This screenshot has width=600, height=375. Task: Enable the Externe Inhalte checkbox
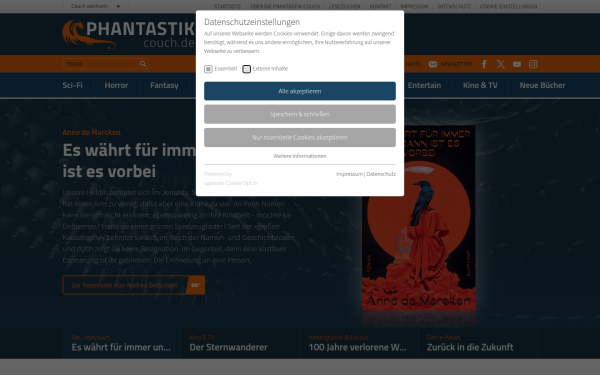[247, 69]
